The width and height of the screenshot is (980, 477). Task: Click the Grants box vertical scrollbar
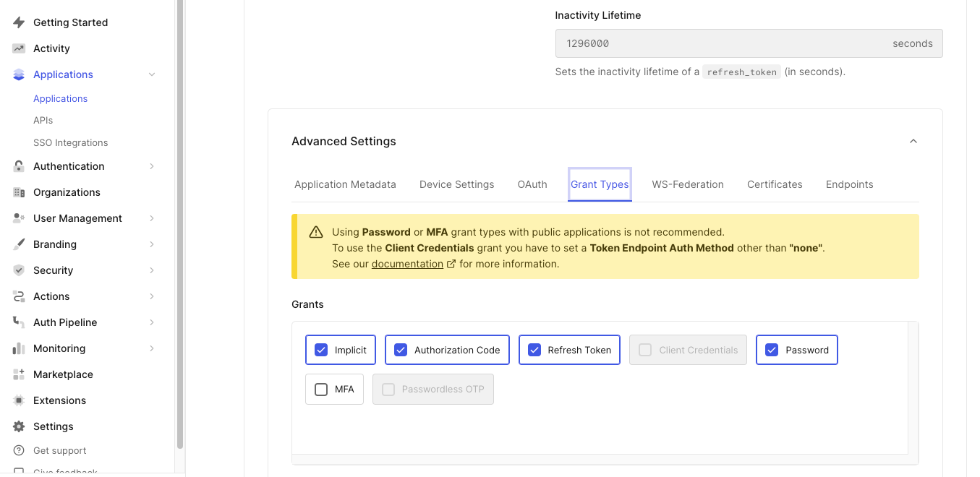click(x=913, y=388)
